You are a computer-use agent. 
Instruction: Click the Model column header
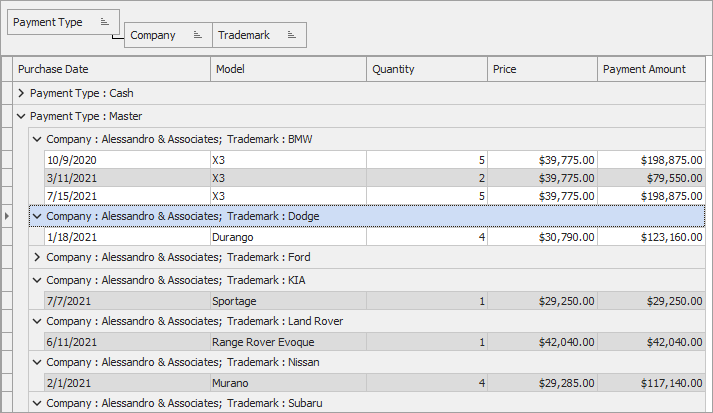coord(288,69)
